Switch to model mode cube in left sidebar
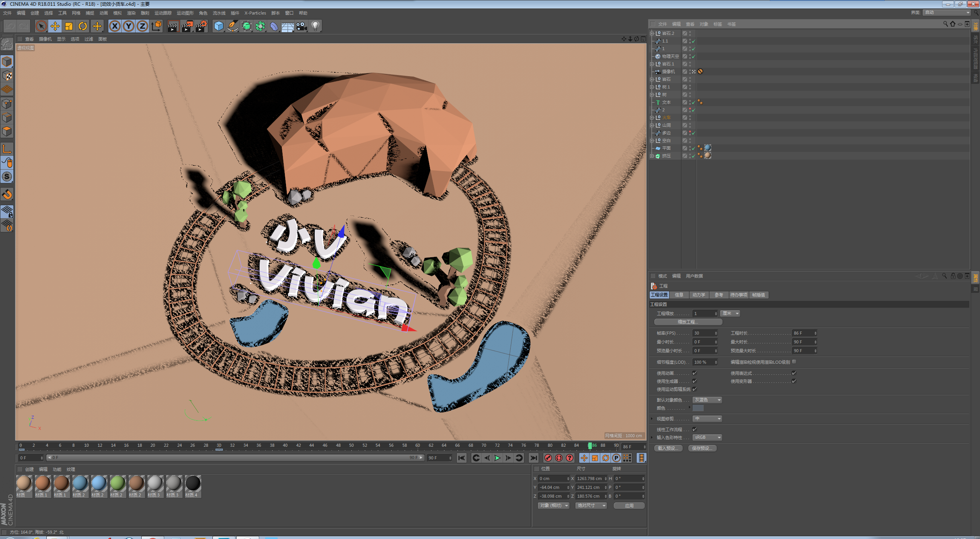This screenshot has height=539, width=980. pos(7,62)
